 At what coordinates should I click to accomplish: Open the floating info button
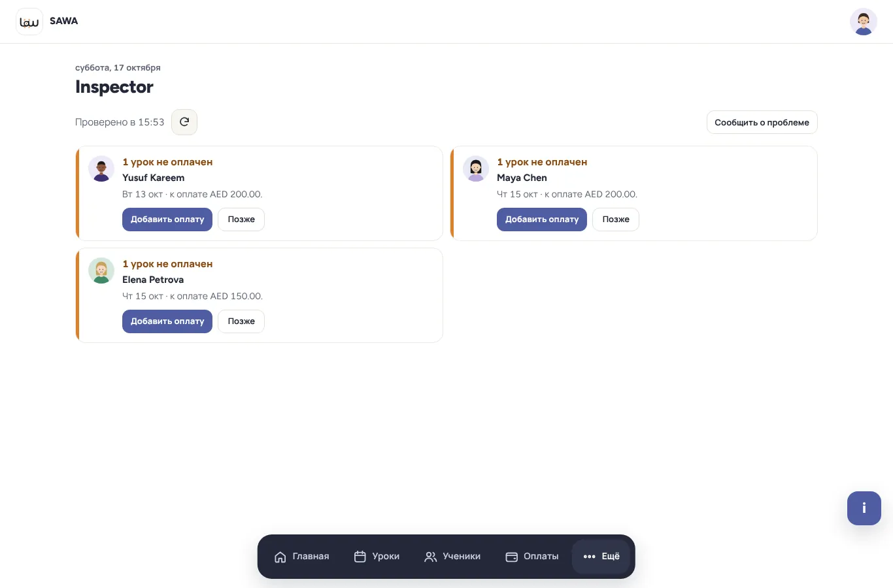[864, 508]
